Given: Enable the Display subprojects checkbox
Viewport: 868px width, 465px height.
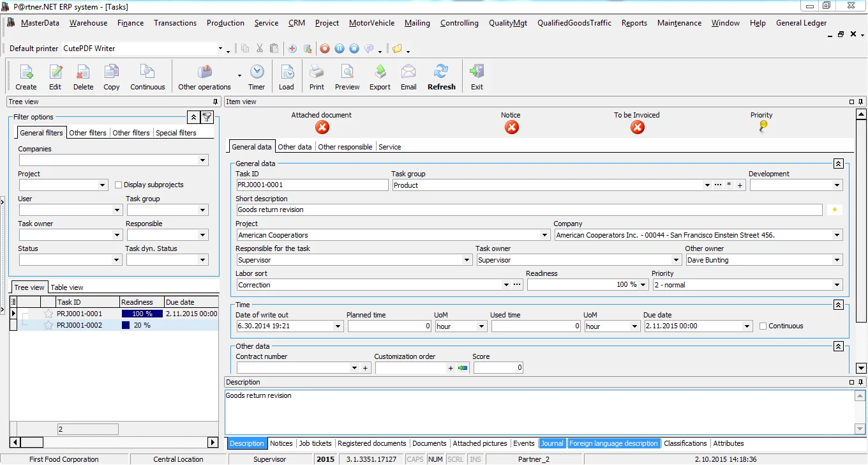Looking at the screenshot, I should tap(119, 185).
